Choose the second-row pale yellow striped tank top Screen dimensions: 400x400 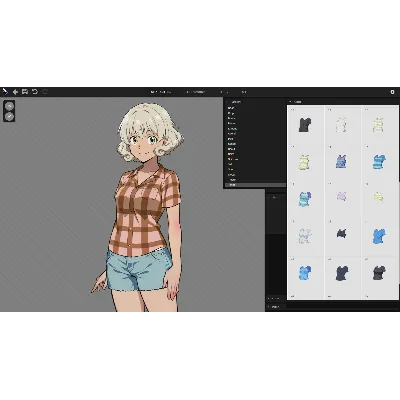point(305,162)
